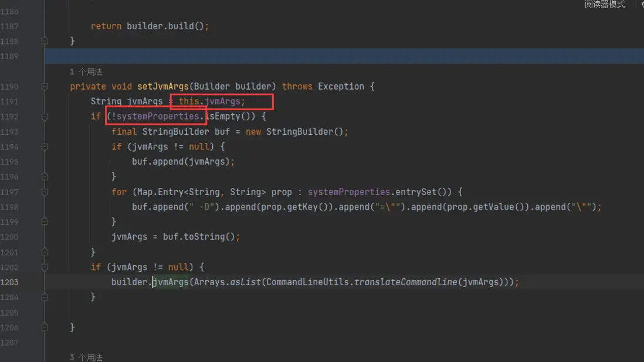Collapse the if jvmArgs fold at line 1202
The width and height of the screenshot is (644, 362).
45,267
